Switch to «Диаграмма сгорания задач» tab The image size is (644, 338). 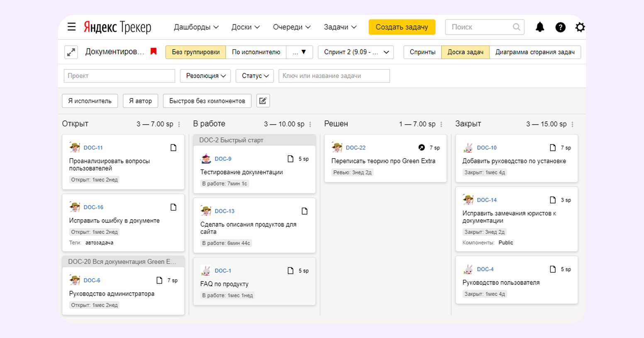[534, 52]
